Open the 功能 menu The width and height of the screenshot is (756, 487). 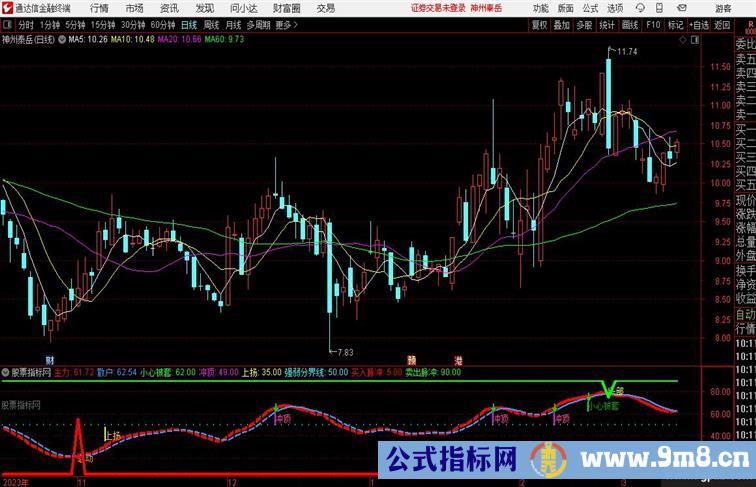click(x=540, y=8)
